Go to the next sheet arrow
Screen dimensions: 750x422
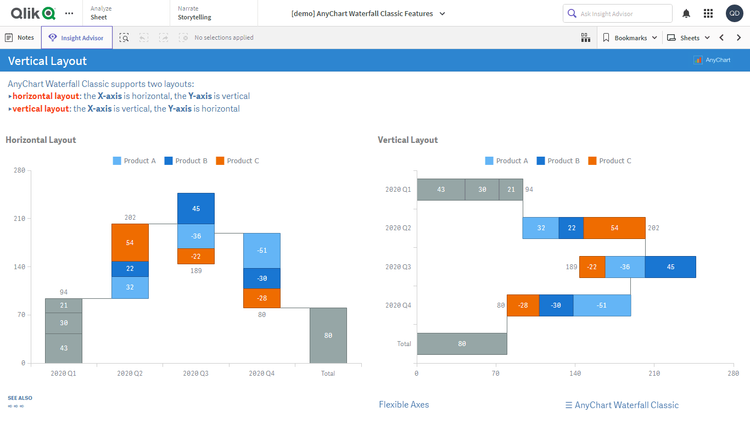pos(739,38)
